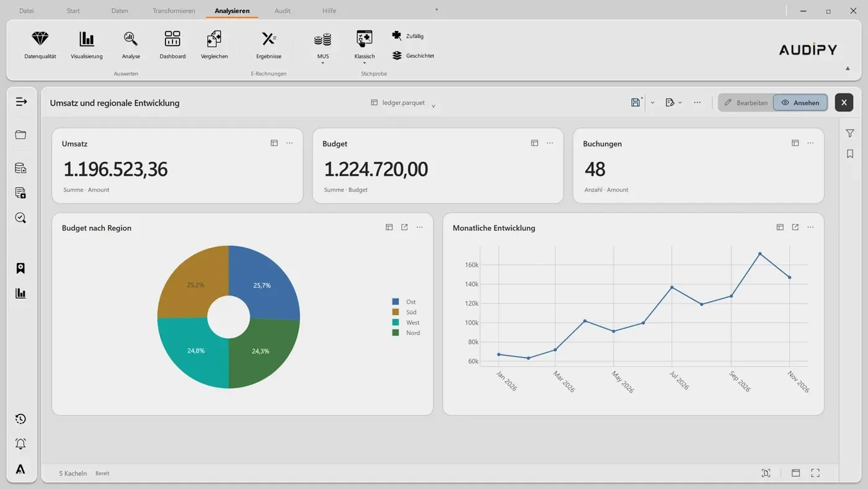Image resolution: width=868 pixels, height=489 pixels.
Task: Pop out Budget nach Region chart
Action: pyautogui.click(x=404, y=228)
